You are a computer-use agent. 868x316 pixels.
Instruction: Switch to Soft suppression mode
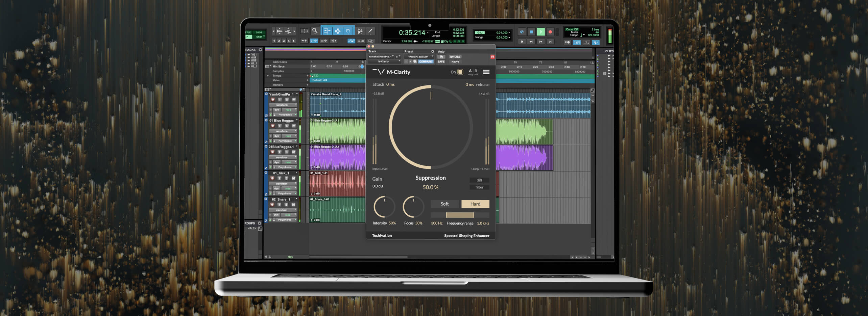point(444,204)
